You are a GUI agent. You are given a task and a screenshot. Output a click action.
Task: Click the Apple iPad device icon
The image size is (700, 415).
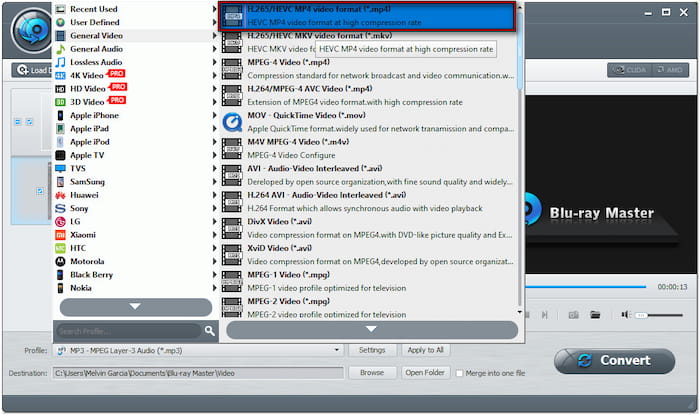(x=60, y=129)
